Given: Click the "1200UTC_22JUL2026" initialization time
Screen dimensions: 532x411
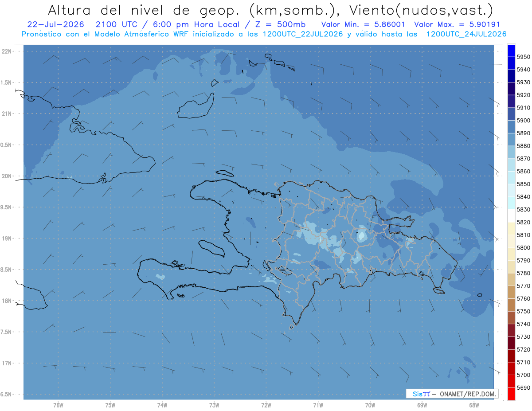Looking at the screenshot, I should [x=303, y=34].
